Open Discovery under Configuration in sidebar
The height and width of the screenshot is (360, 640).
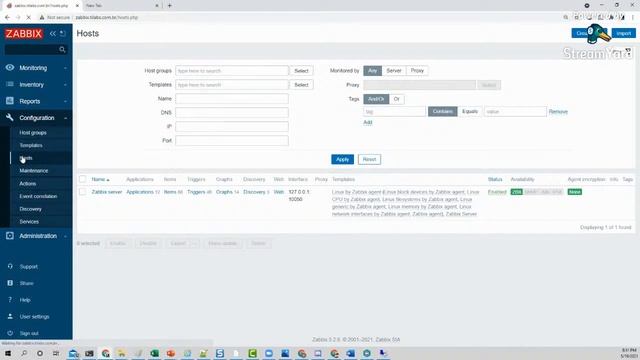(x=30, y=209)
